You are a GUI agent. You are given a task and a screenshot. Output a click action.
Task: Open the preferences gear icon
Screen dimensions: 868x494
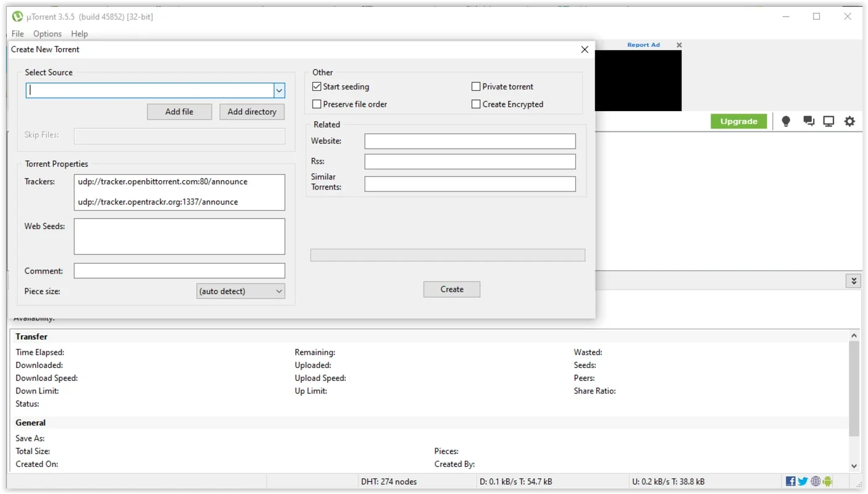coord(849,122)
